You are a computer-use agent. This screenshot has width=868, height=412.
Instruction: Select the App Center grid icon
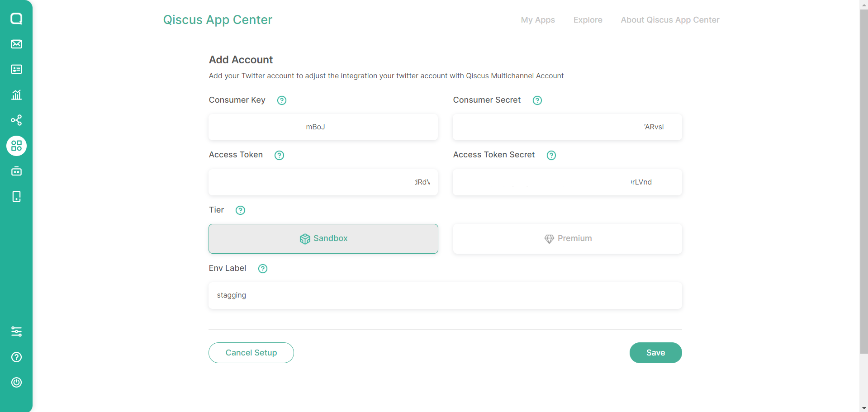(16, 146)
